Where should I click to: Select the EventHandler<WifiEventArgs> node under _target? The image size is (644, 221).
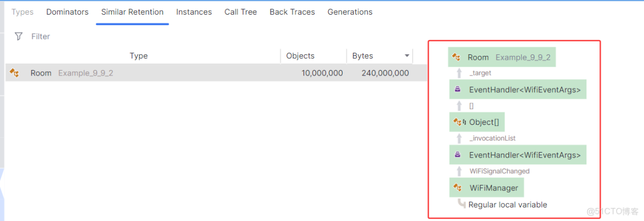[x=518, y=90]
